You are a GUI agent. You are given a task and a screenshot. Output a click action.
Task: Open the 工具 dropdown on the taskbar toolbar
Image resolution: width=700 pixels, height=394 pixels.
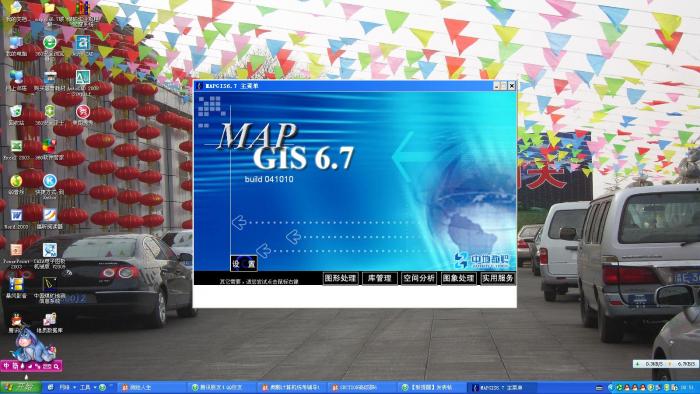tap(87, 387)
